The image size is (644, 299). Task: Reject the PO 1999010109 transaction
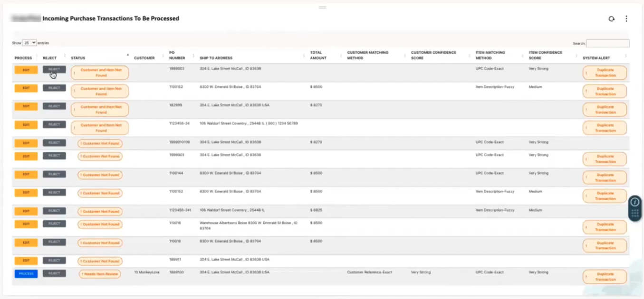[54, 143]
